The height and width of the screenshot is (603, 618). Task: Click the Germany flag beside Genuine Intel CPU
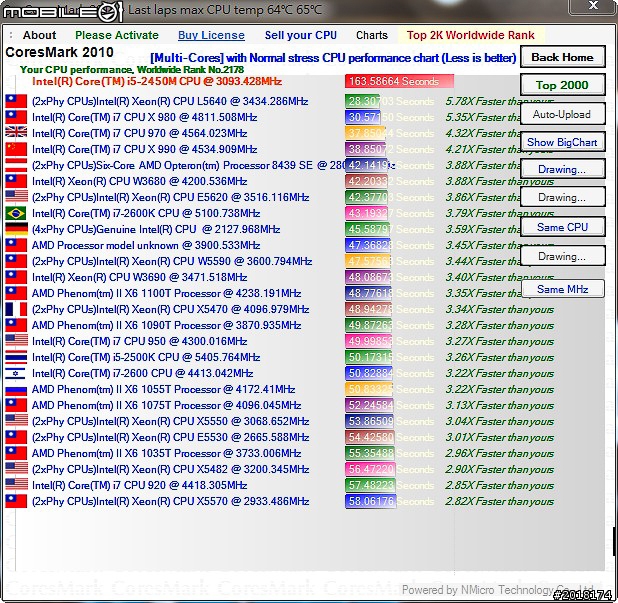(x=16, y=229)
